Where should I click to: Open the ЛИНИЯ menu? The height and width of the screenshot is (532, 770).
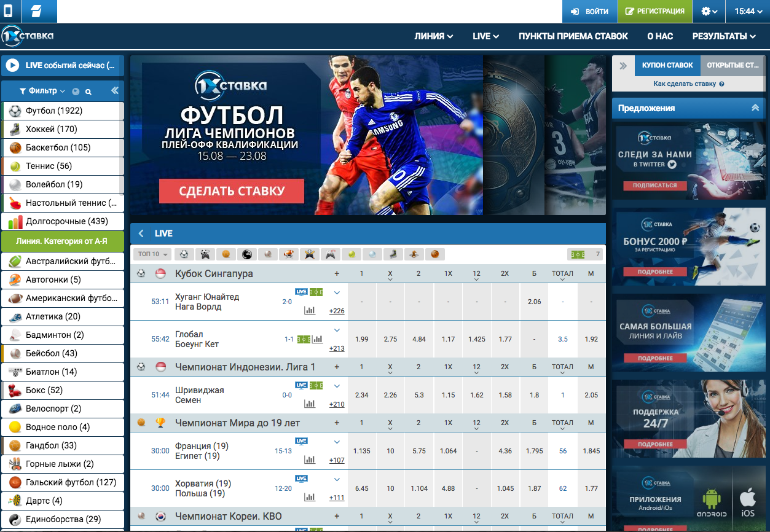[434, 36]
